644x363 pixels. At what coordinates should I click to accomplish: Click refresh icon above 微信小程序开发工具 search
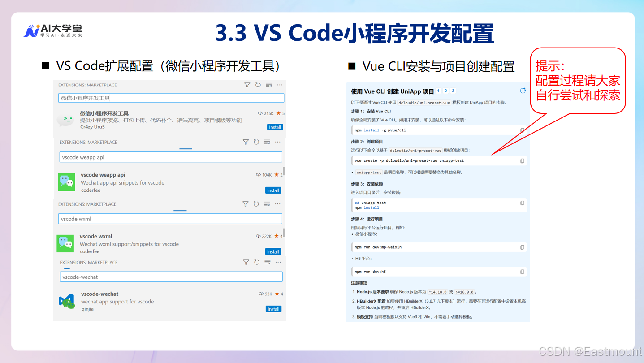coord(258,85)
